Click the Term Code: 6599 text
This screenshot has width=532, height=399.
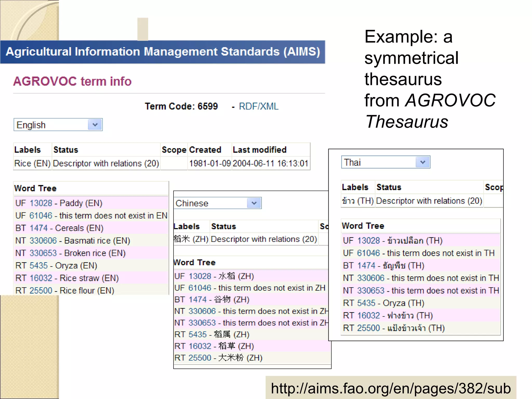pos(181,106)
